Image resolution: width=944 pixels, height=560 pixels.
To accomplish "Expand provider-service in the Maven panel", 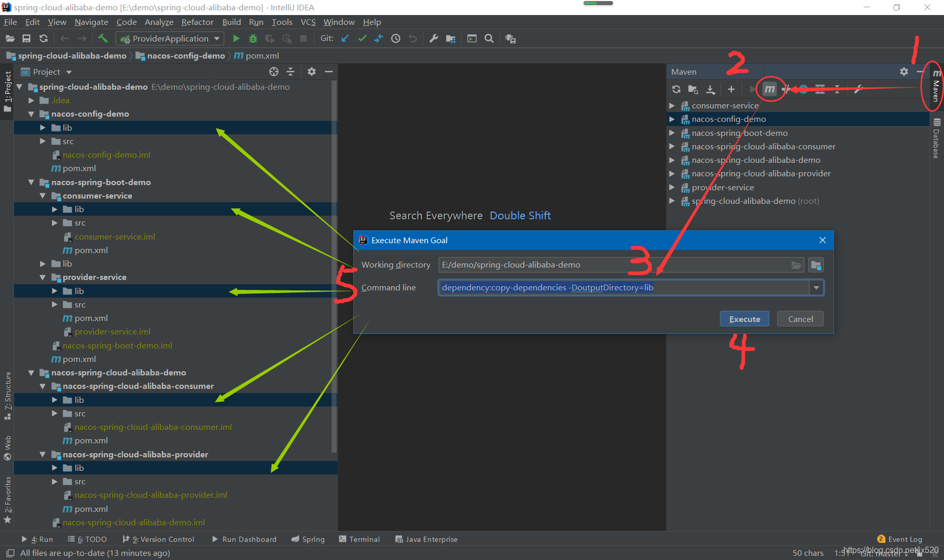I will click(x=672, y=187).
